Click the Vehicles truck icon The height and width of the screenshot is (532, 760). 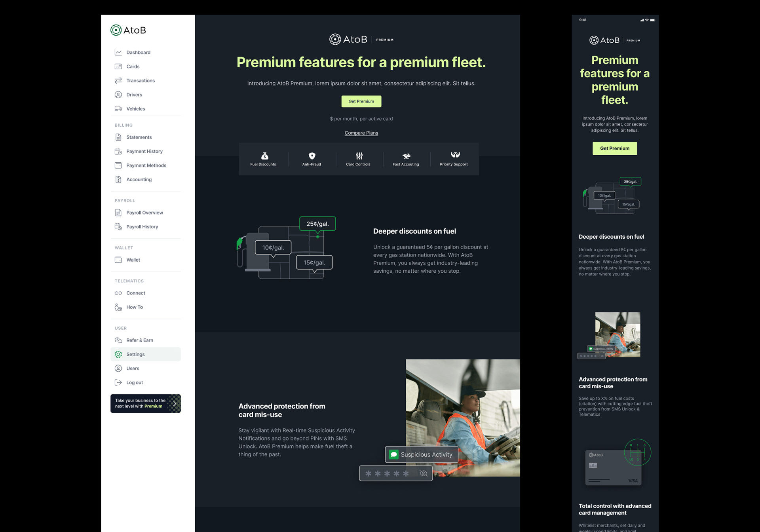[118, 108]
